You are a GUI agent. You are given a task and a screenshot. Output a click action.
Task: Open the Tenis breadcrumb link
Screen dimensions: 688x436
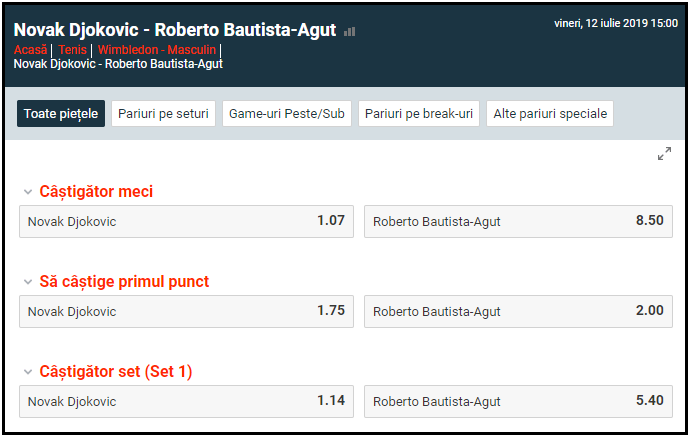click(72, 49)
